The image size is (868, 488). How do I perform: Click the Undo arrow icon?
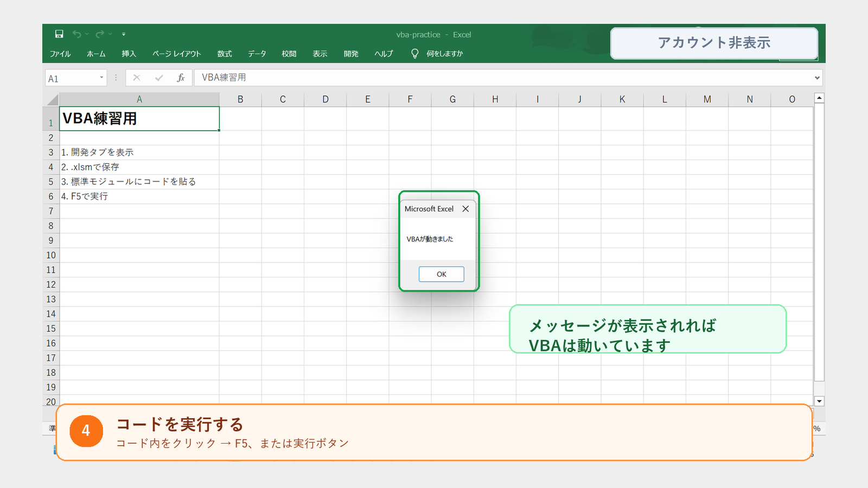[x=77, y=34]
